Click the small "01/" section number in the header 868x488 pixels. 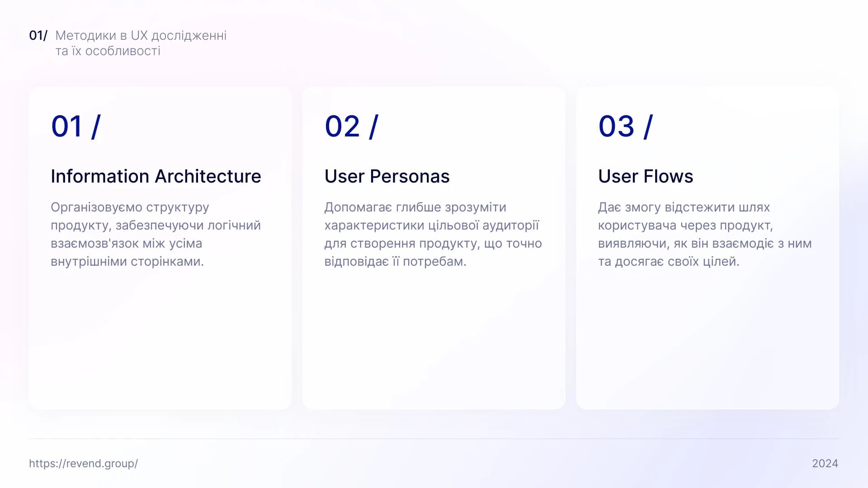[38, 35]
